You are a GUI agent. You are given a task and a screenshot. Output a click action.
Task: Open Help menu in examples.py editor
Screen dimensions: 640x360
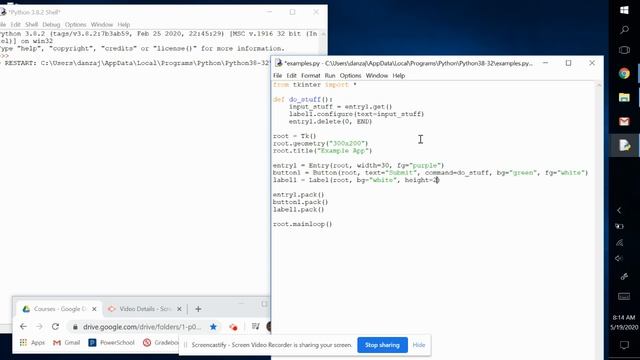coord(398,76)
